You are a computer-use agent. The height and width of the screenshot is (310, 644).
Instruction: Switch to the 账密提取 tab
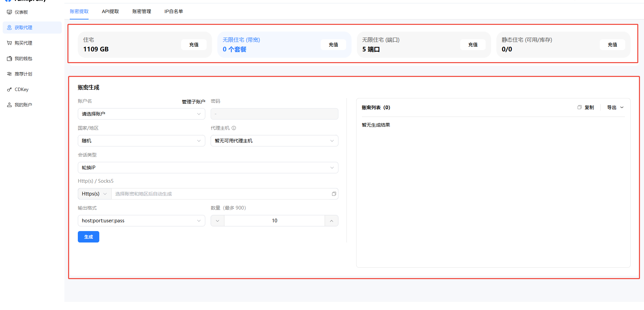pyautogui.click(x=79, y=11)
